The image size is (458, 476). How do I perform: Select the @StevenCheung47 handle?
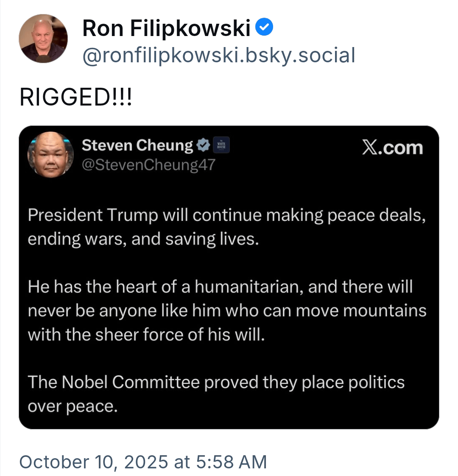[x=148, y=164]
